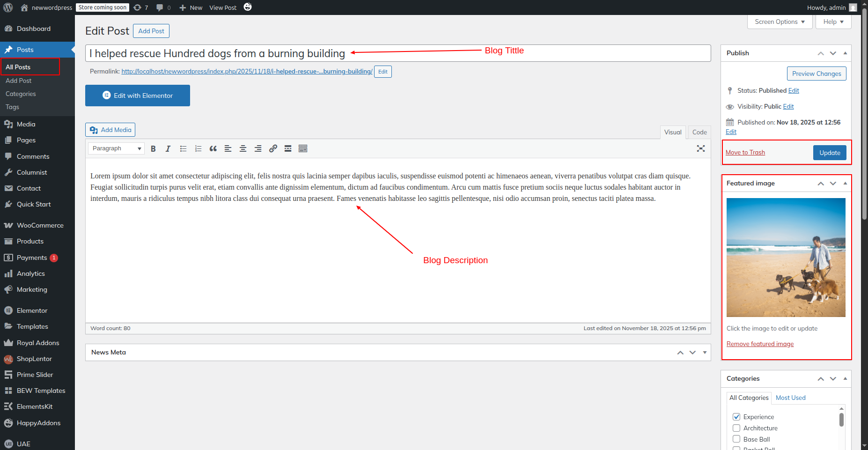Create a numbered list

pyautogui.click(x=198, y=148)
